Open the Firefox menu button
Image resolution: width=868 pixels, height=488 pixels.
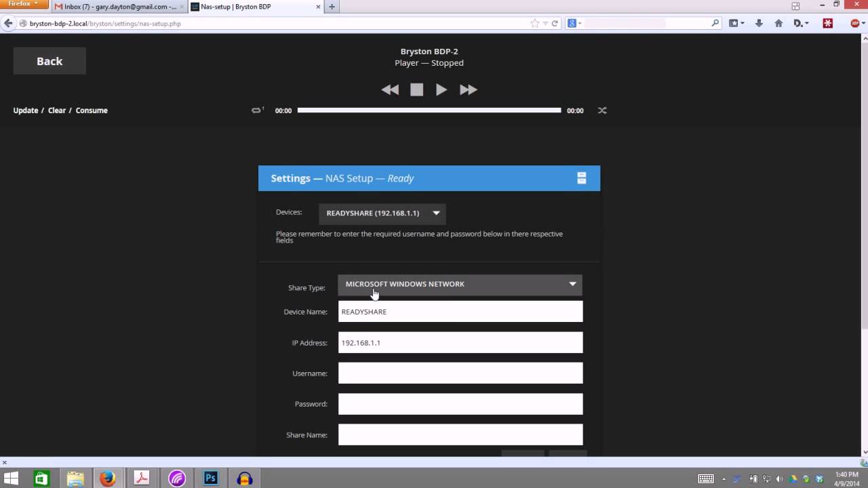24,4
